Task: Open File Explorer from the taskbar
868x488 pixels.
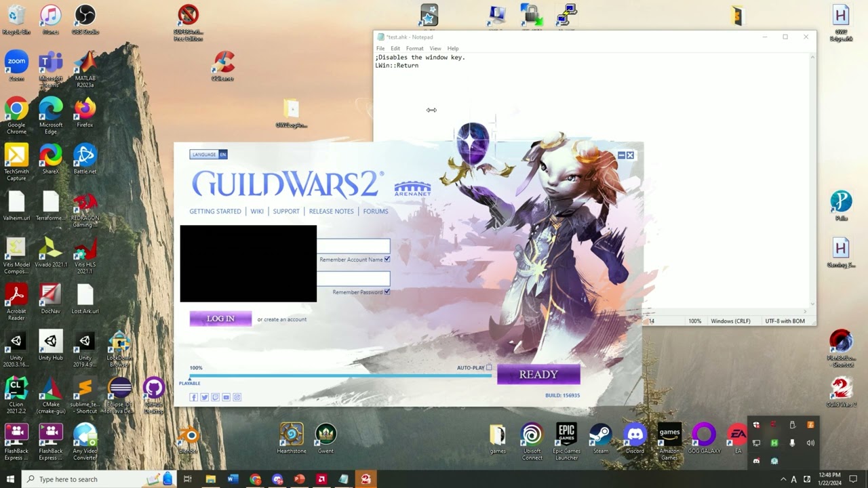Action: 211,479
